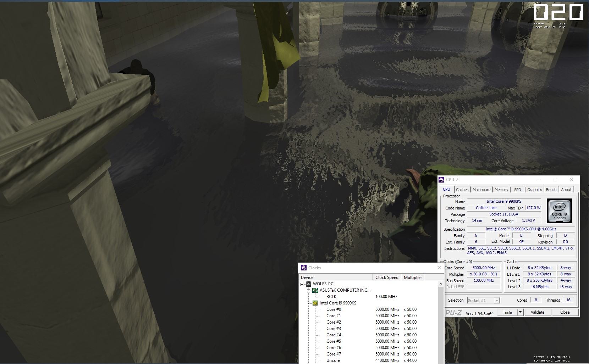Switch to the Bench tab
The width and height of the screenshot is (589, 364).
[x=551, y=190]
